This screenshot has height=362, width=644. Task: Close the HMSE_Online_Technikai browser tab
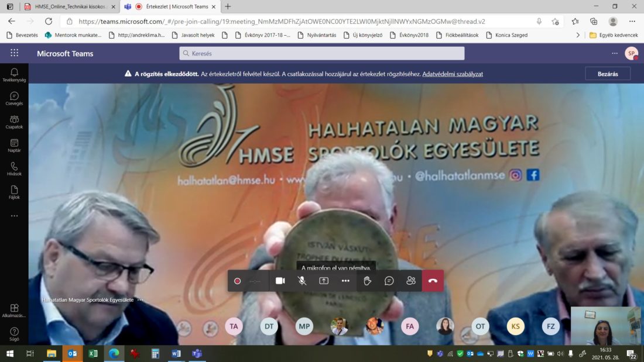coord(114,6)
